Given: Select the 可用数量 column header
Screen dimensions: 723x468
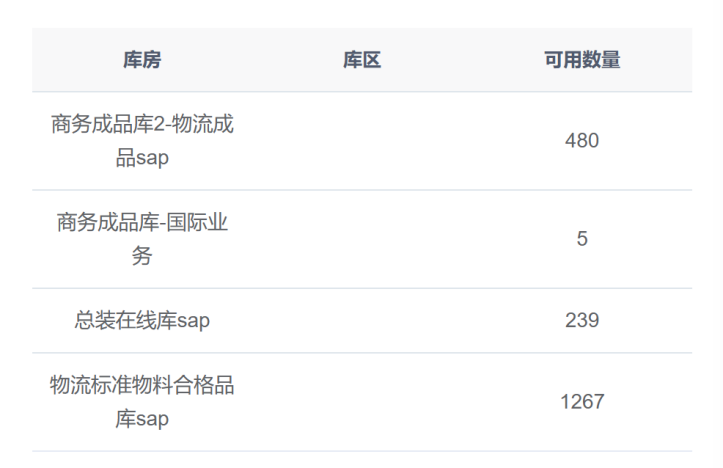Looking at the screenshot, I should (582, 60).
